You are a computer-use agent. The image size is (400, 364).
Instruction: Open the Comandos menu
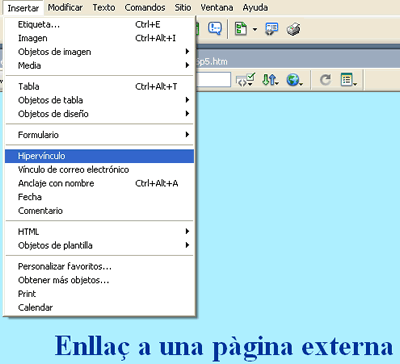point(145,7)
